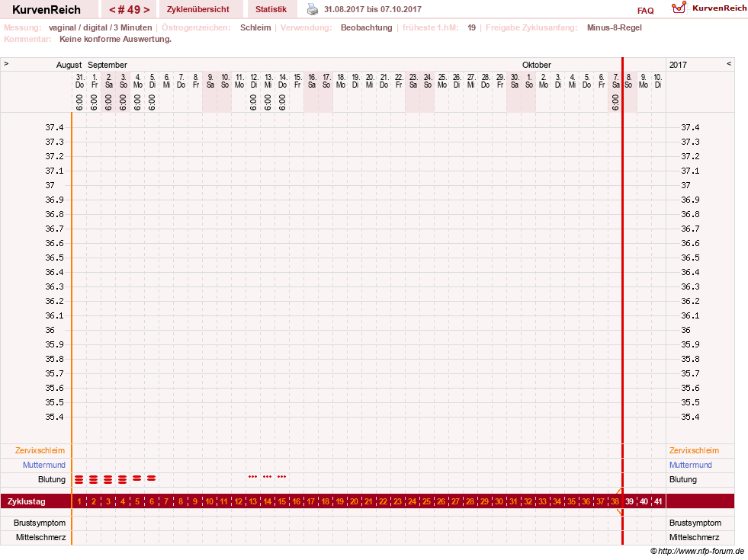The width and height of the screenshot is (748, 560).
Task: Click the left Brustsymptom row label
Action: coord(40,523)
